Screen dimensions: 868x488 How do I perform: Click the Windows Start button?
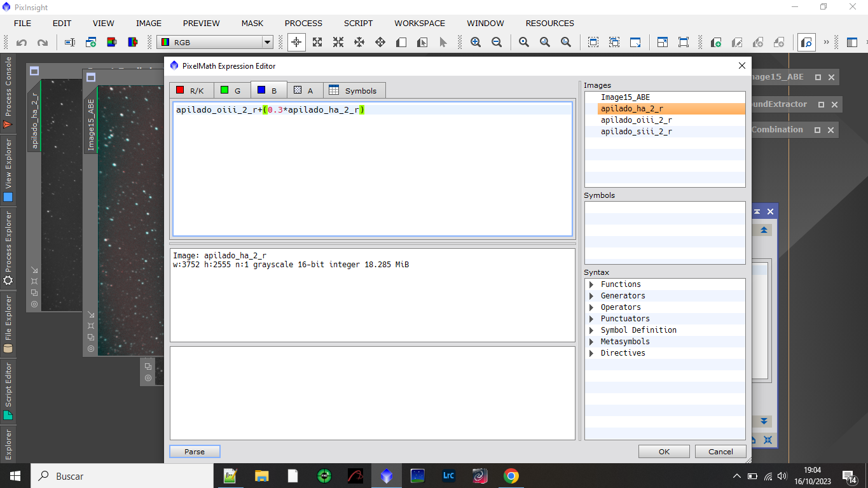point(15,476)
